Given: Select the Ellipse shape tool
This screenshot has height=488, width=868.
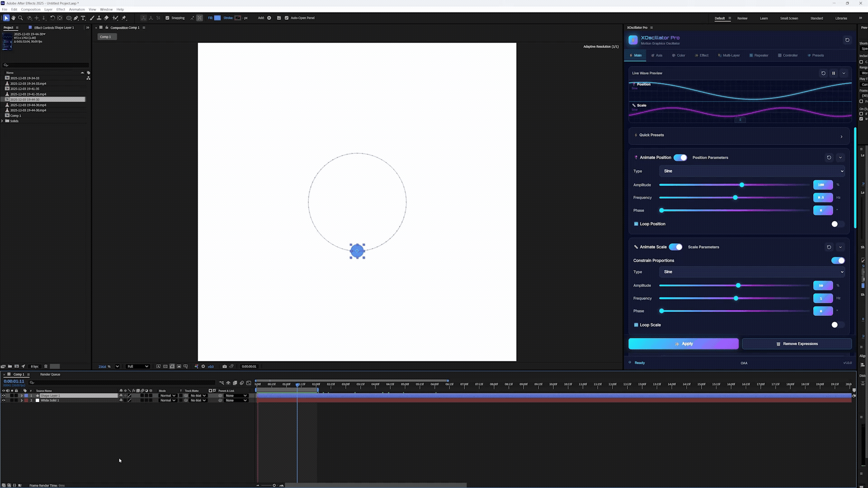Looking at the screenshot, I should click(69, 18).
